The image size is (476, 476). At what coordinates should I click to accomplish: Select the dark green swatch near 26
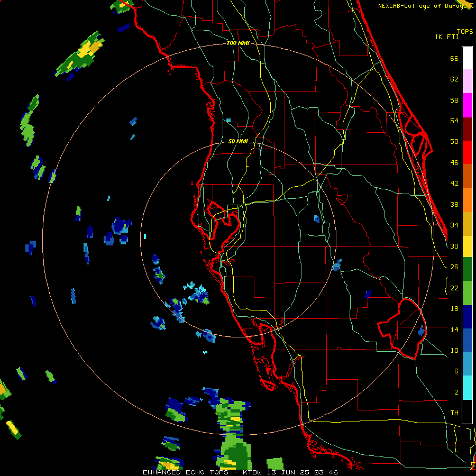click(467, 269)
